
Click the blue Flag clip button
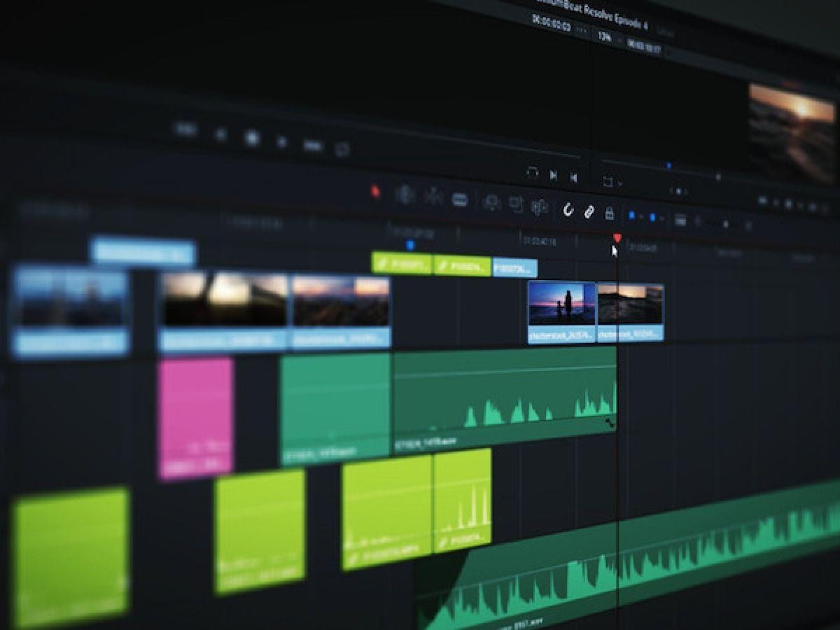[x=631, y=216]
